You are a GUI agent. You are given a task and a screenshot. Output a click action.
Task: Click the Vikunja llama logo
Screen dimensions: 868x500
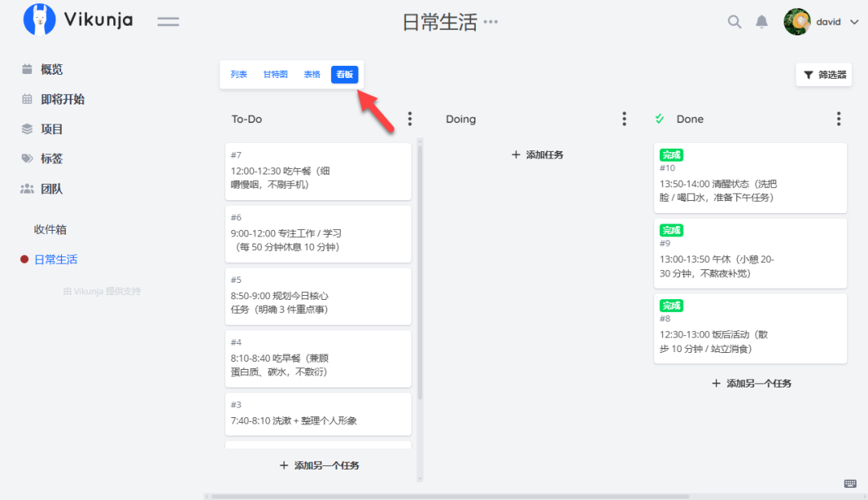39,20
